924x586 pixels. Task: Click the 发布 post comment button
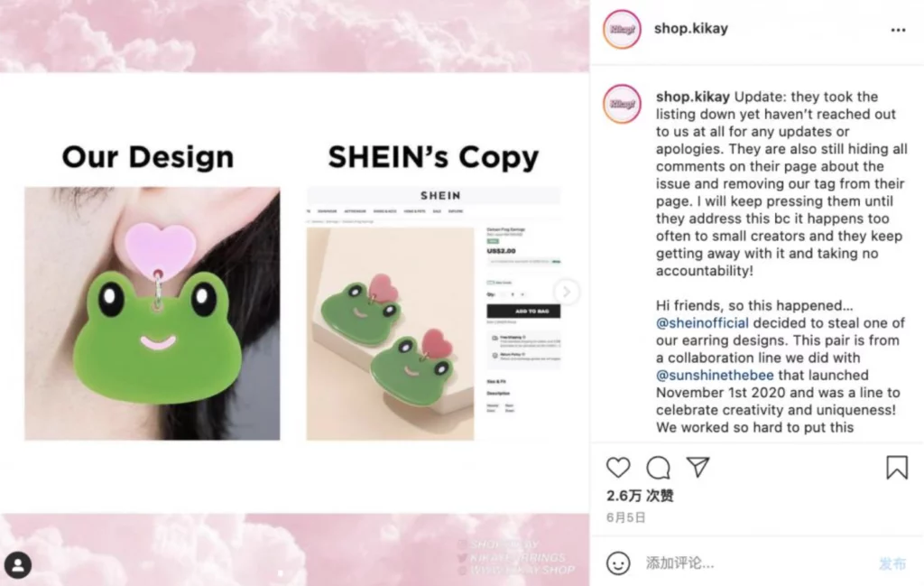pyautogui.click(x=892, y=563)
